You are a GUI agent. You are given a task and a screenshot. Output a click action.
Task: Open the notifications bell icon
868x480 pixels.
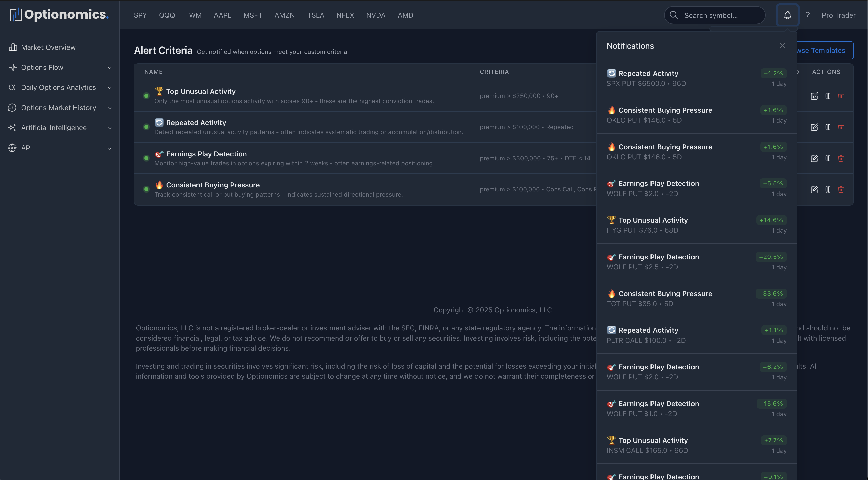(x=788, y=15)
